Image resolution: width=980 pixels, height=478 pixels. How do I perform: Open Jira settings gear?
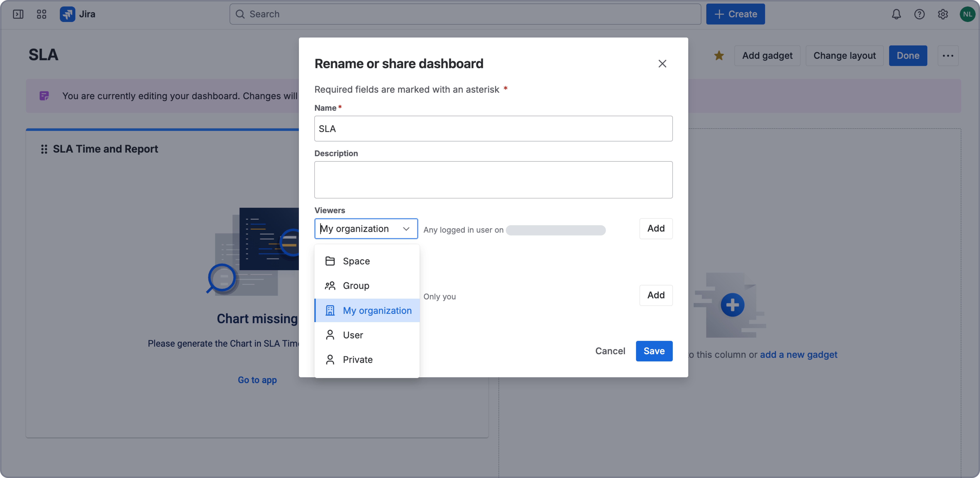pyautogui.click(x=943, y=14)
